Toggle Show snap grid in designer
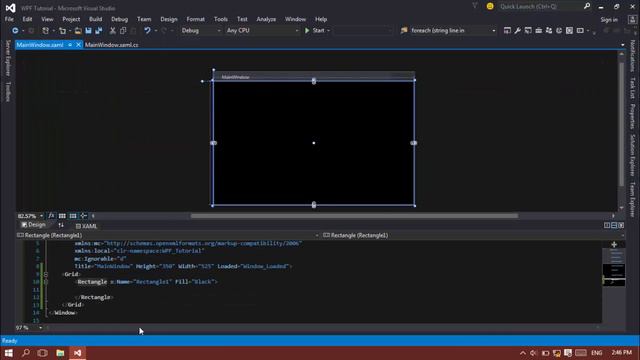 62,216
